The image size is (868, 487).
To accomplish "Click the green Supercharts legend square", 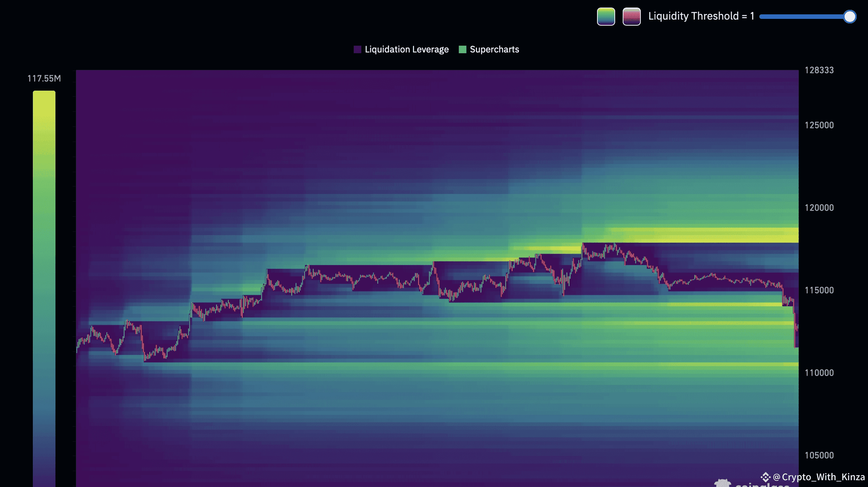I will [462, 49].
